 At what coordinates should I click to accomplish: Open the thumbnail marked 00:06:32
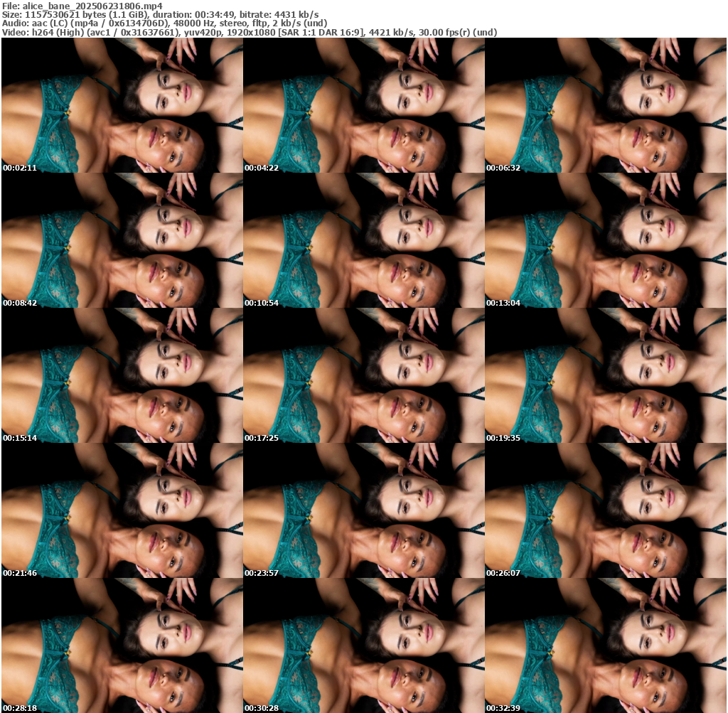(606, 105)
